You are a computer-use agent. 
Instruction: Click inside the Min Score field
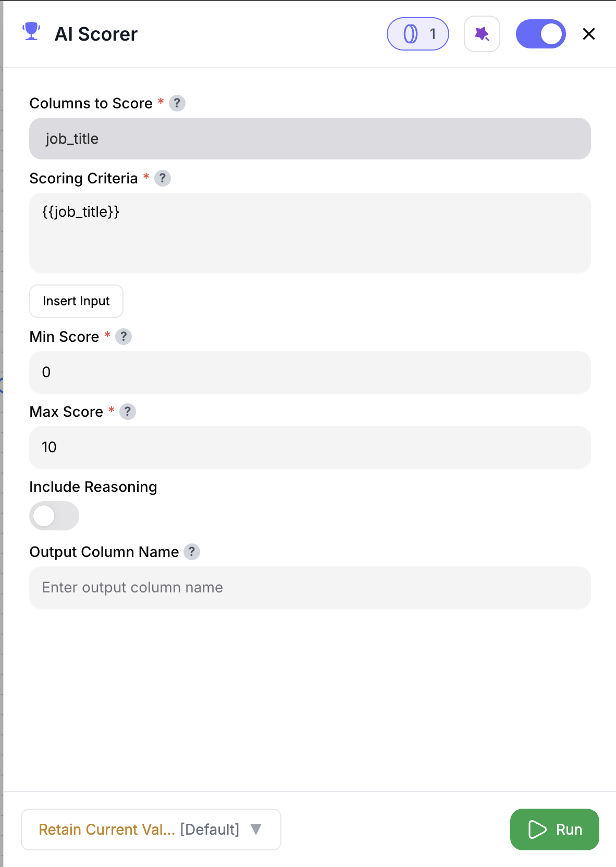tap(310, 372)
